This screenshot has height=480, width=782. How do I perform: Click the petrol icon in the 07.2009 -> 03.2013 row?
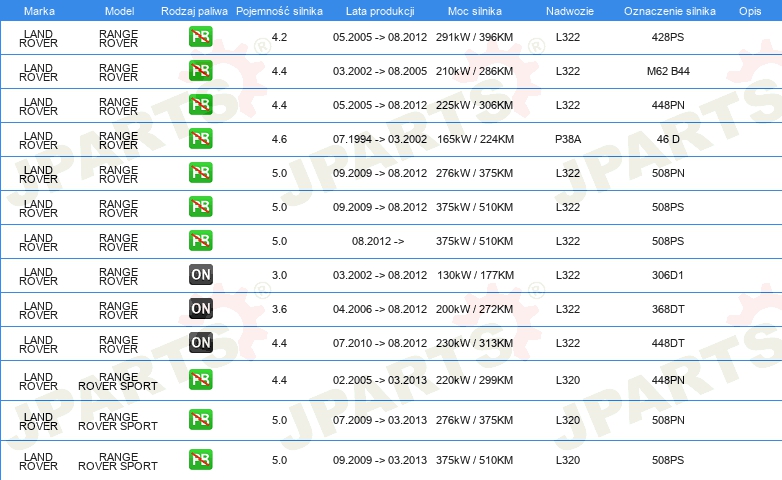[x=200, y=420]
